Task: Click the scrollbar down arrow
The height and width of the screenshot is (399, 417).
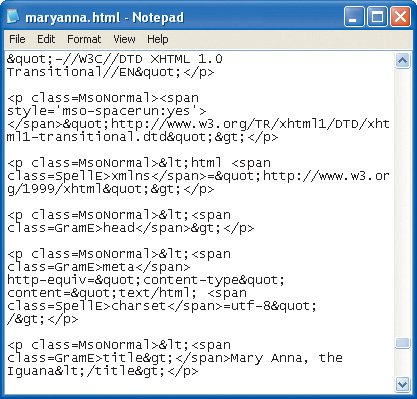Action: [402, 384]
